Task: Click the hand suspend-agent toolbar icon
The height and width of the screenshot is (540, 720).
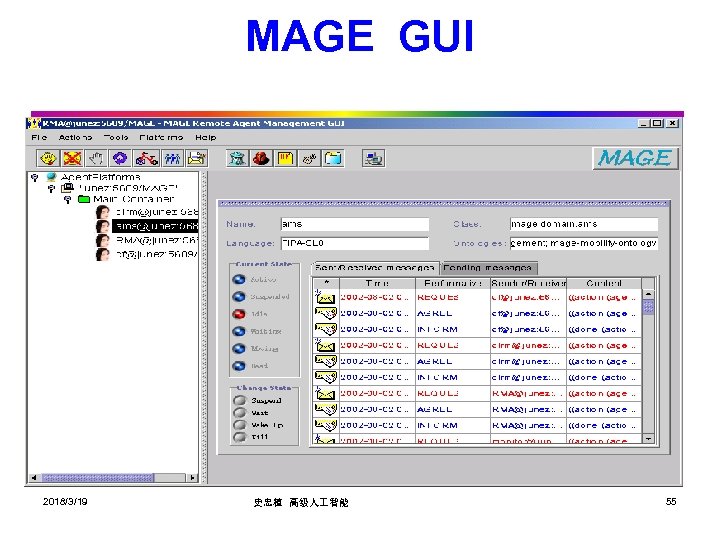Action: (96, 158)
